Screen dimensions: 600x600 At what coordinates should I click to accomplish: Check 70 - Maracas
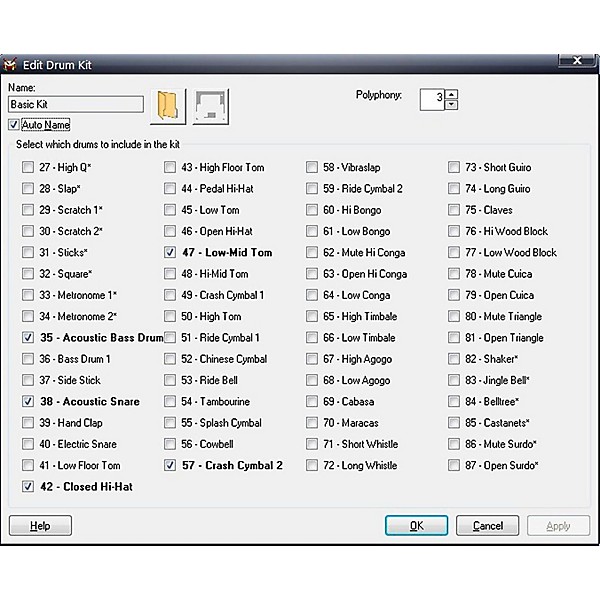click(x=312, y=423)
